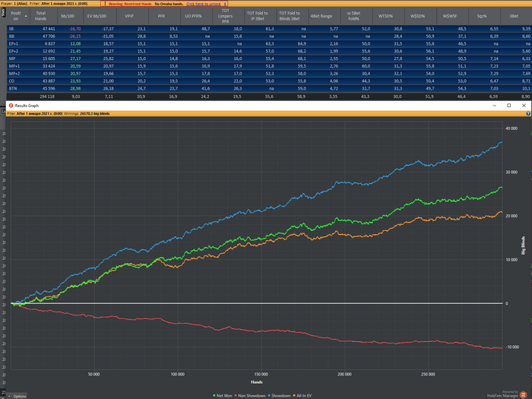
Task: Select the CO position row
Action: click(x=269, y=81)
